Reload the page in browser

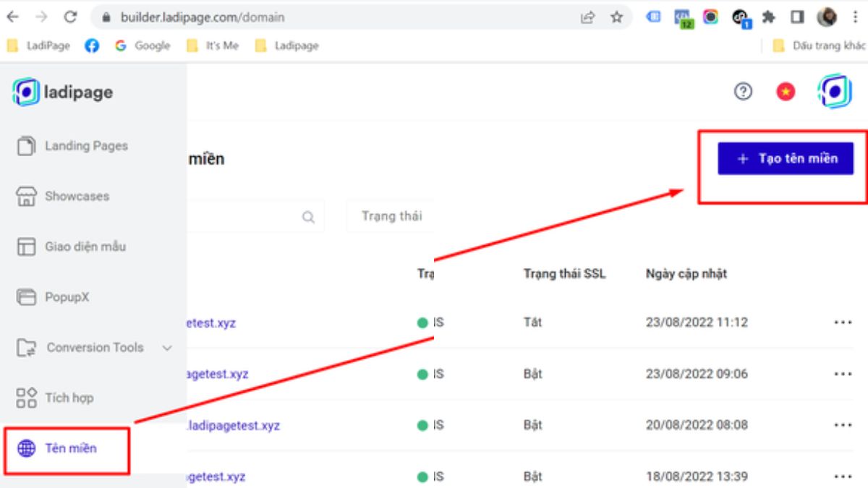tap(70, 17)
